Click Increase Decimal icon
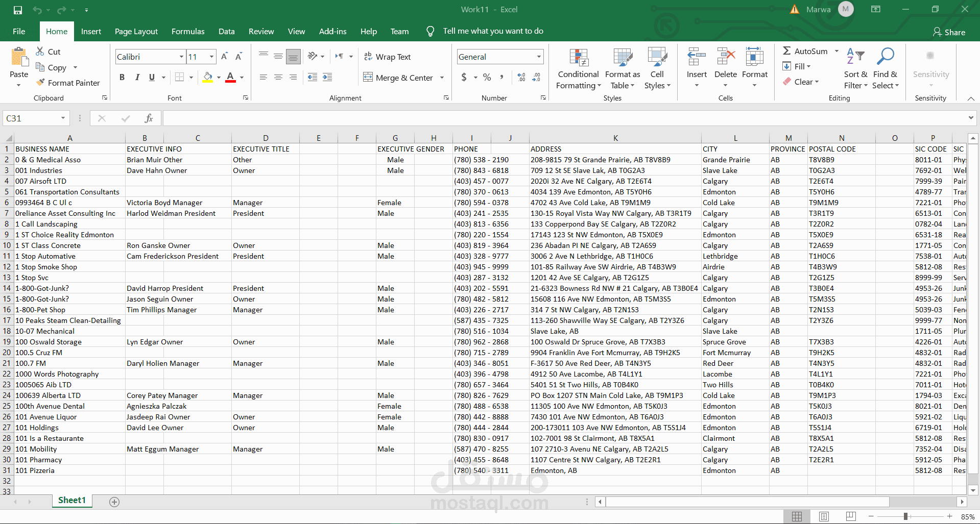The height and width of the screenshot is (524, 980). coord(521,77)
